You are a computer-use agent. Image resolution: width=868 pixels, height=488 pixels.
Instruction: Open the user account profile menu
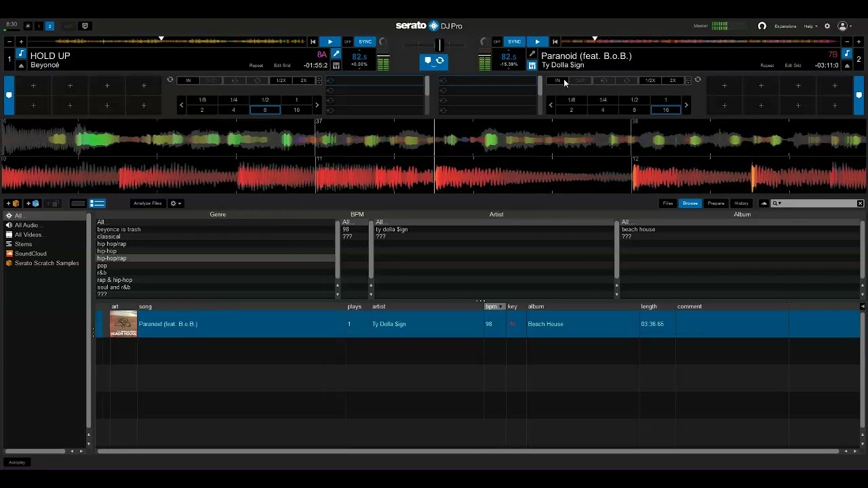[x=844, y=26]
